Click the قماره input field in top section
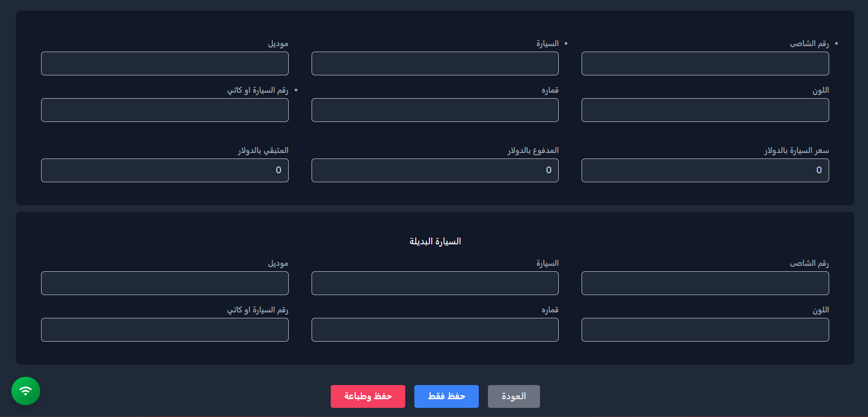Image resolution: width=868 pixels, height=417 pixels. point(434,110)
